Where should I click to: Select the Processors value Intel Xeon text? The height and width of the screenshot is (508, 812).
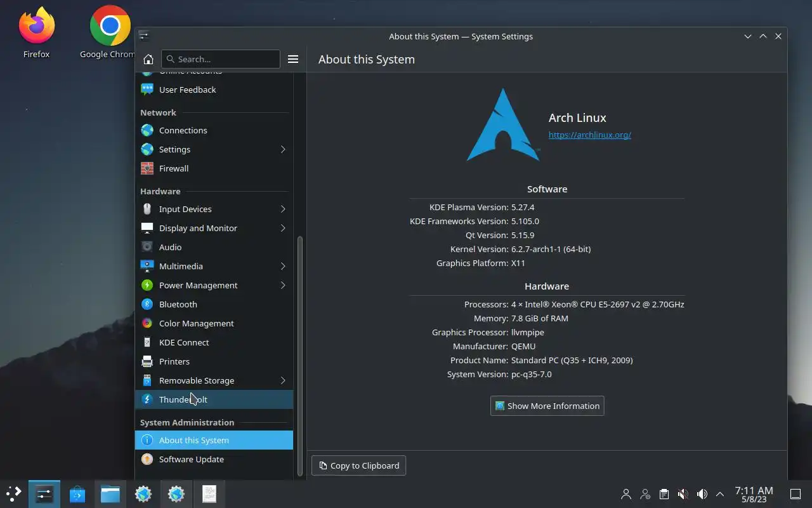(598, 304)
